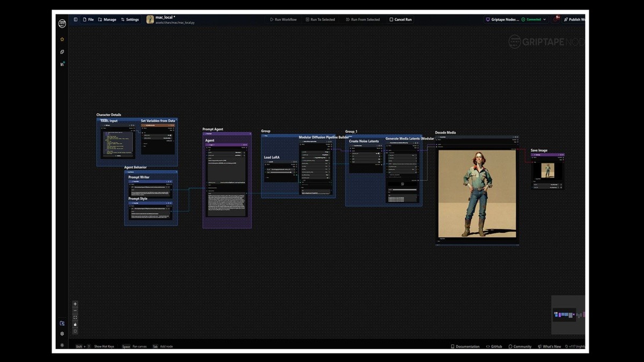Select the Prompt Style node title
This screenshot has height=362, width=644.
pos(138,198)
